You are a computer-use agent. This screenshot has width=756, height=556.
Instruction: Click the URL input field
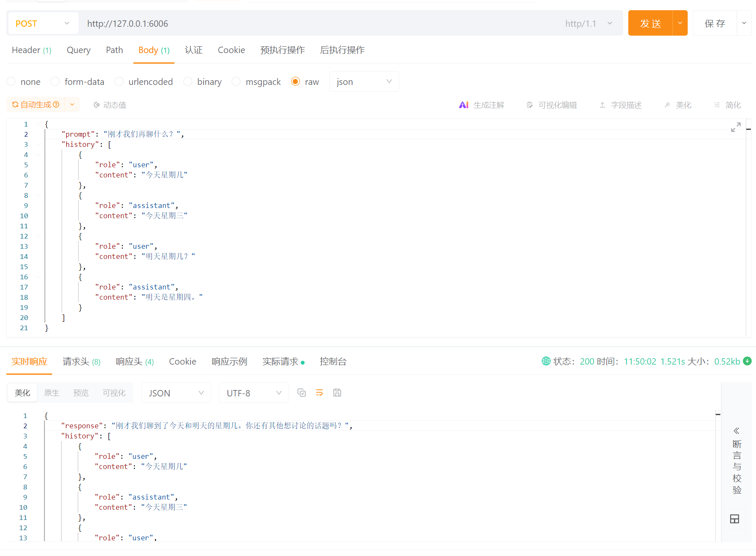(x=318, y=23)
